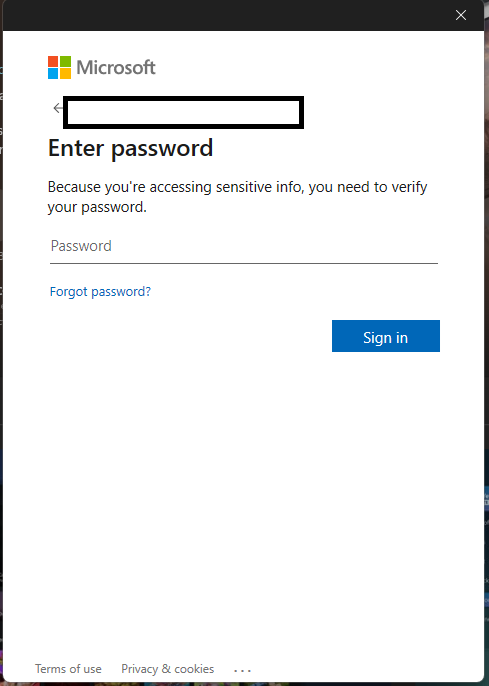Image resolution: width=489 pixels, height=686 pixels.
Task: Open the Forgot password? link
Action: (x=100, y=291)
